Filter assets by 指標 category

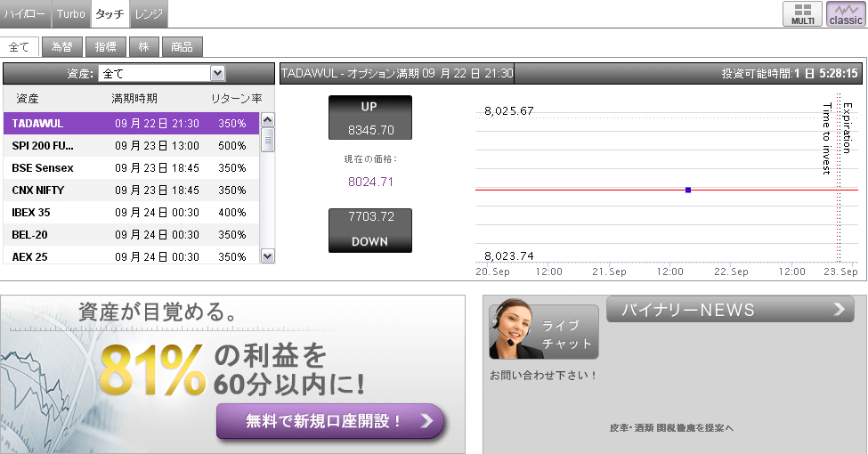pos(106,47)
